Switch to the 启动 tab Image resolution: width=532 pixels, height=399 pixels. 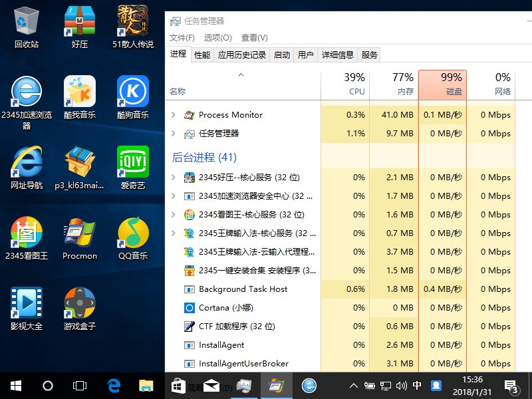282,55
